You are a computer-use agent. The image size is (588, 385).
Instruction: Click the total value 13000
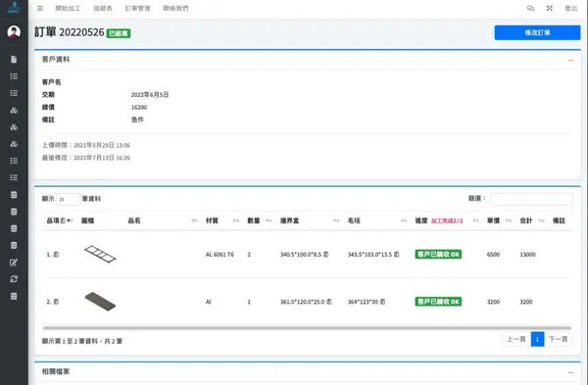tap(527, 255)
